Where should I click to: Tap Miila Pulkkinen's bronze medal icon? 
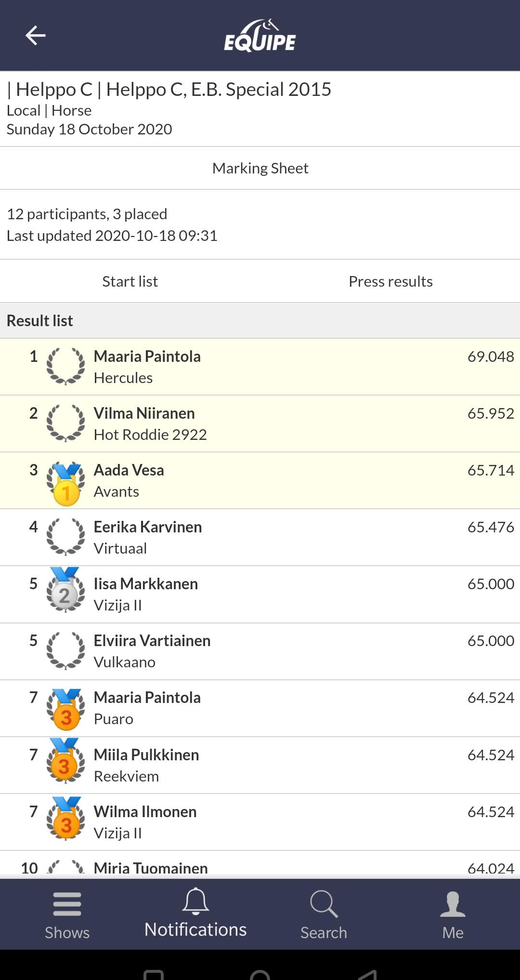click(x=65, y=761)
